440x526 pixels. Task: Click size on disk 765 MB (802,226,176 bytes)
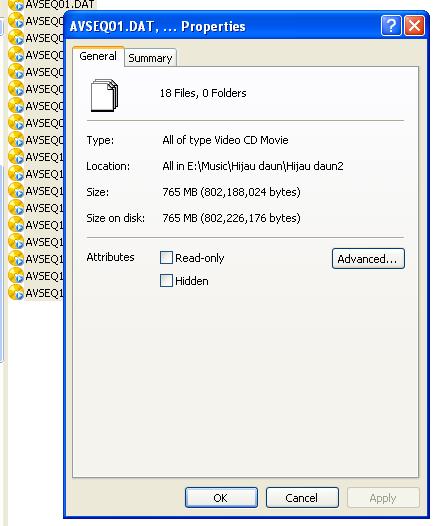click(231, 218)
